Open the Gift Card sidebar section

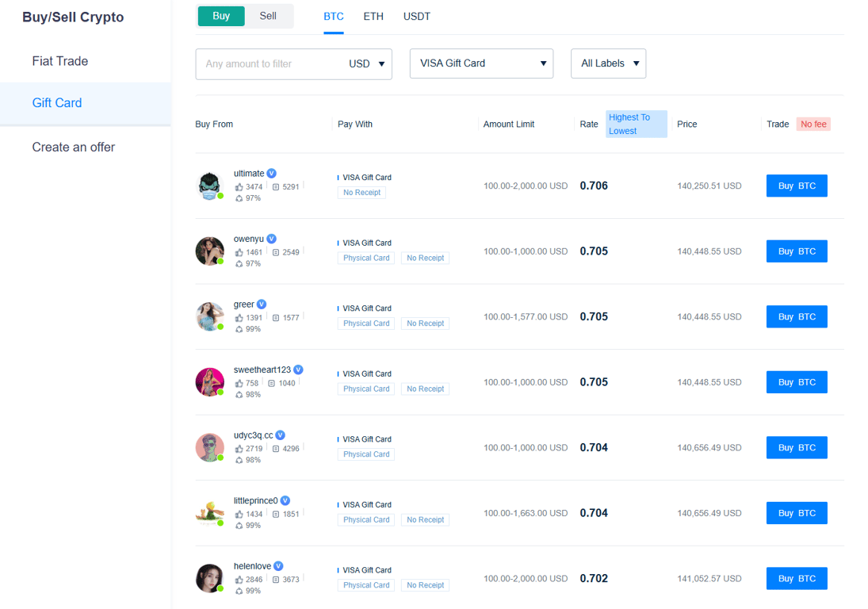56,103
